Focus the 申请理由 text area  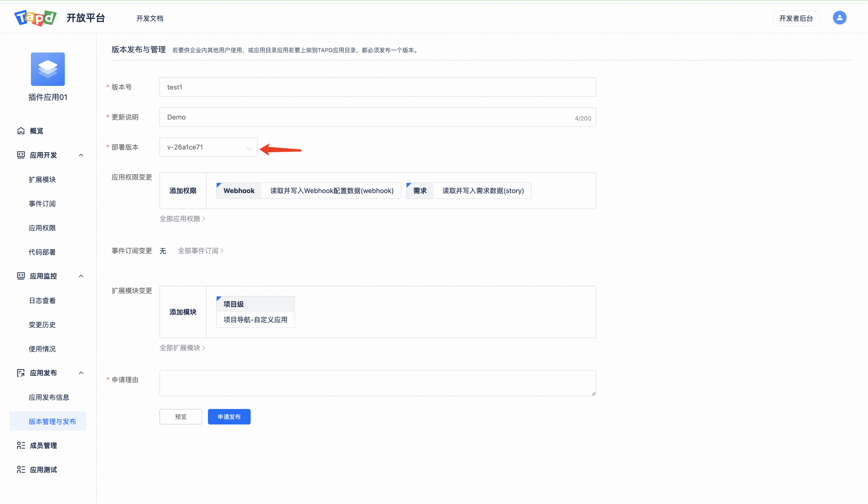pos(377,383)
